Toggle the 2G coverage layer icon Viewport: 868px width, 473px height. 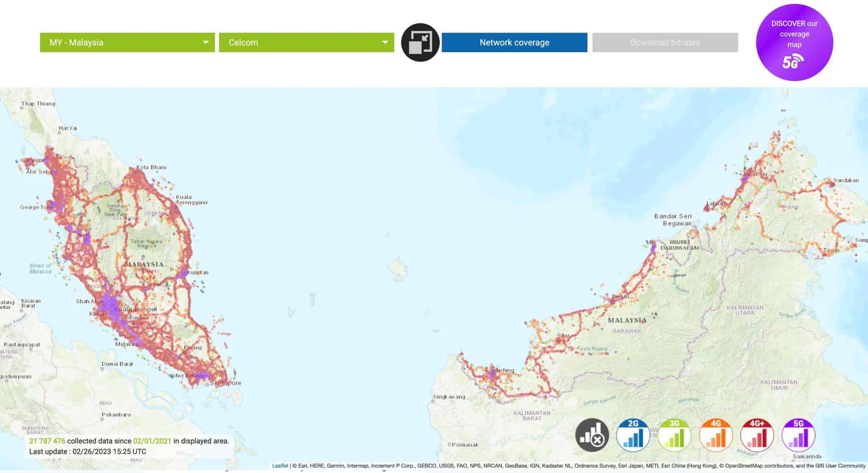(633, 435)
